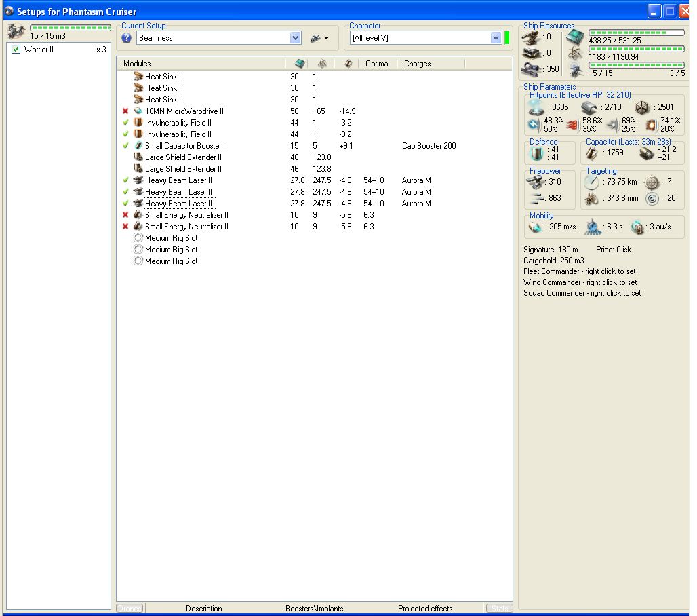The image size is (697, 616).
Task: Open the Projected effects tab
Action: click(x=425, y=609)
